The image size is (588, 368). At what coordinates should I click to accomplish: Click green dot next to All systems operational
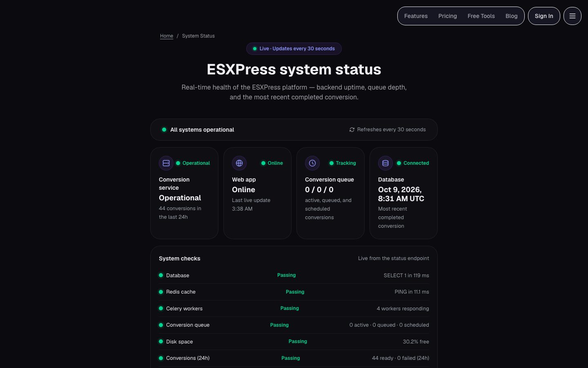pos(164,130)
